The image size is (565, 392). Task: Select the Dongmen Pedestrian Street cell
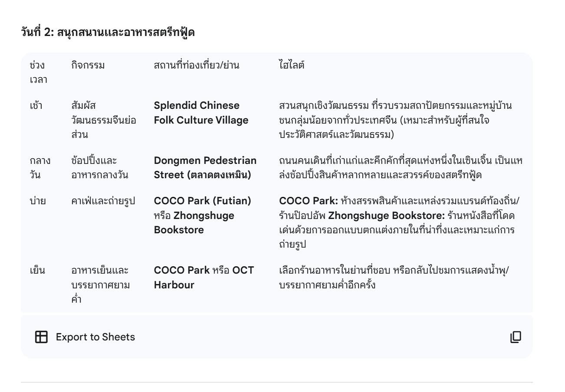(205, 167)
